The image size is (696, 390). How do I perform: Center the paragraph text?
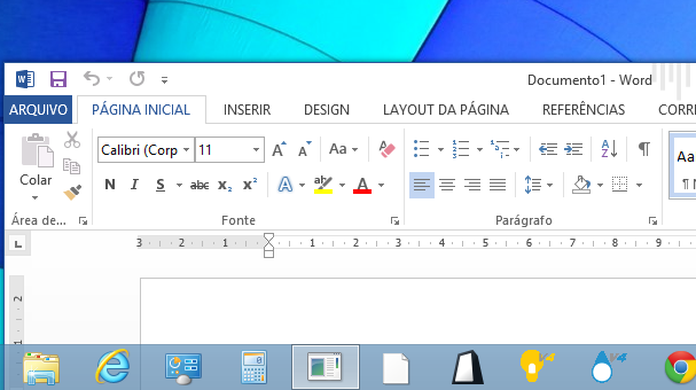click(447, 185)
